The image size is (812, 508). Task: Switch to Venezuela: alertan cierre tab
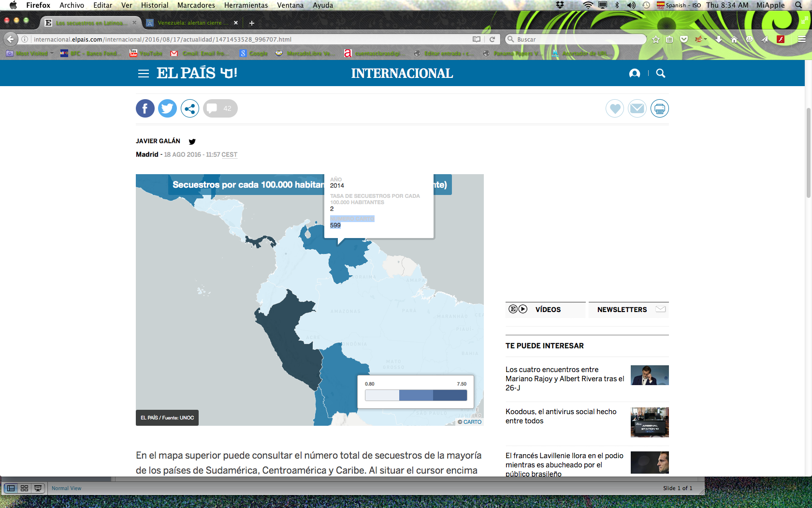pyautogui.click(x=189, y=23)
